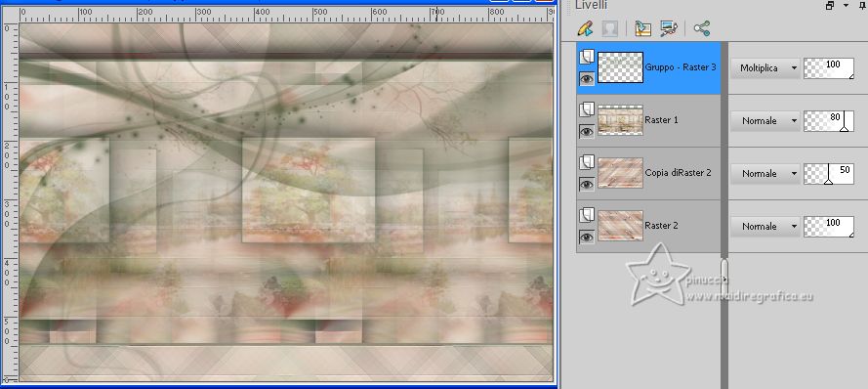The width and height of the screenshot is (868, 389).
Task: Open Moltiplica blend mode dropdown
Action: [x=765, y=68]
